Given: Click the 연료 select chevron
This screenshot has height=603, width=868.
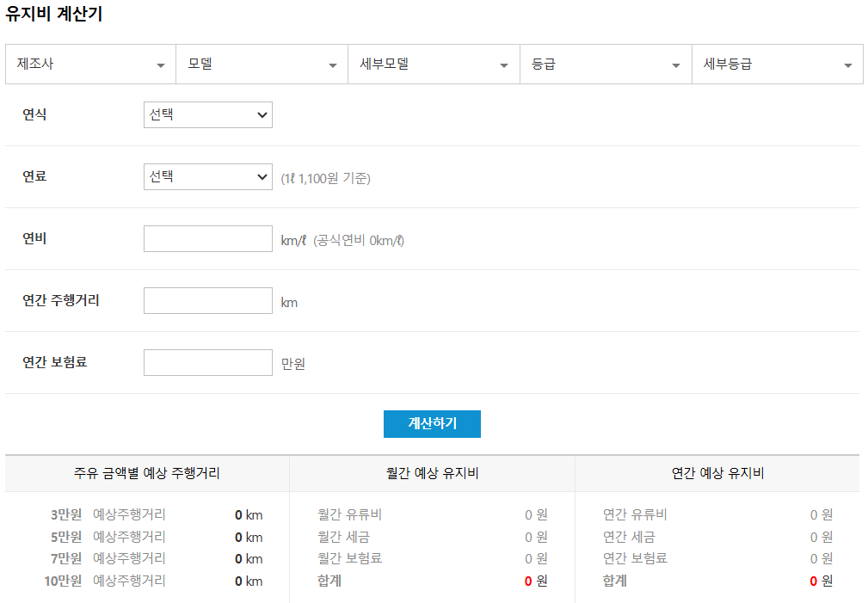Looking at the screenshot, I should coord(262,176).
